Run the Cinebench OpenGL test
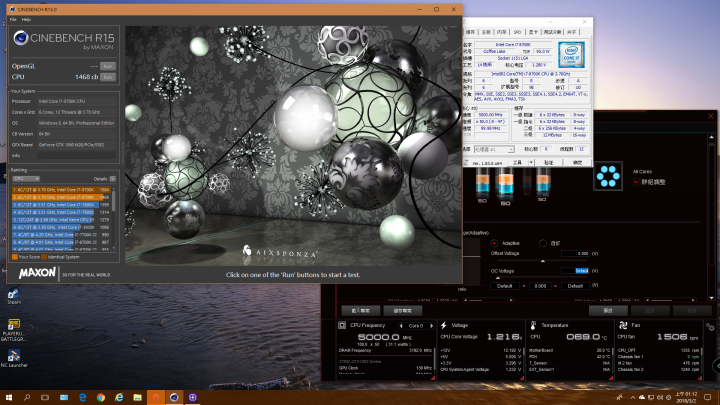This screenshot has height=405, width=720. click(x=108, y=66)
